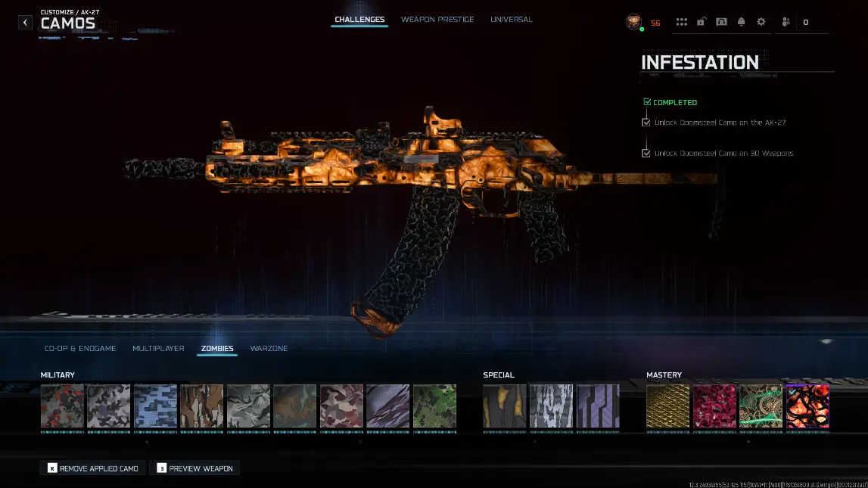Select the white-gray streaked special camo
Screen dimensions: 868x488
pyautogui.click(x=552, y=407)
